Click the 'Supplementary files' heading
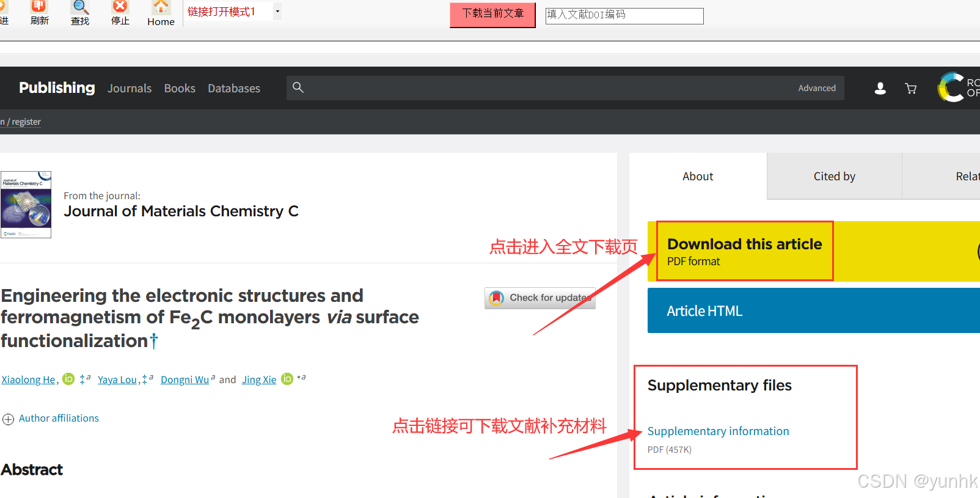 point(719,386)
